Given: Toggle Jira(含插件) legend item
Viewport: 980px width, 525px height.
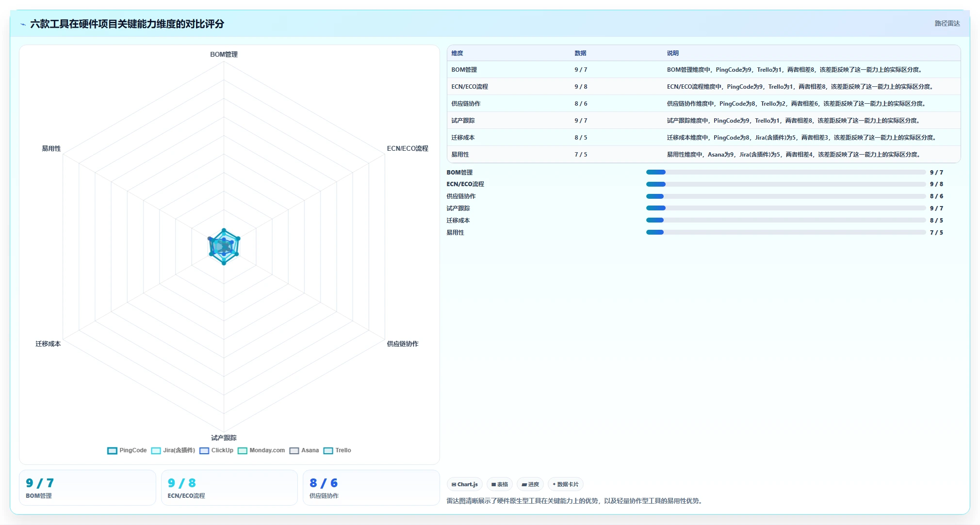Looking at the screenshot, I should click(x=173, y=450).
